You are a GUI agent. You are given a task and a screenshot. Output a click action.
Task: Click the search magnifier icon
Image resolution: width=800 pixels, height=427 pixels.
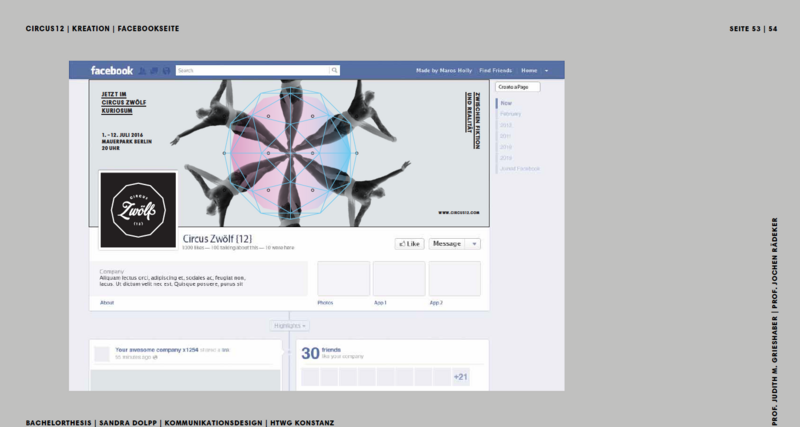[335, 71]
